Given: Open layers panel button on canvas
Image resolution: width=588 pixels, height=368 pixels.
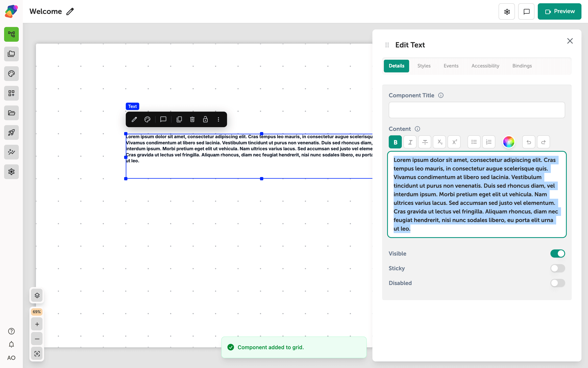Looking at the screenshot, I should (x=37, y=295).
